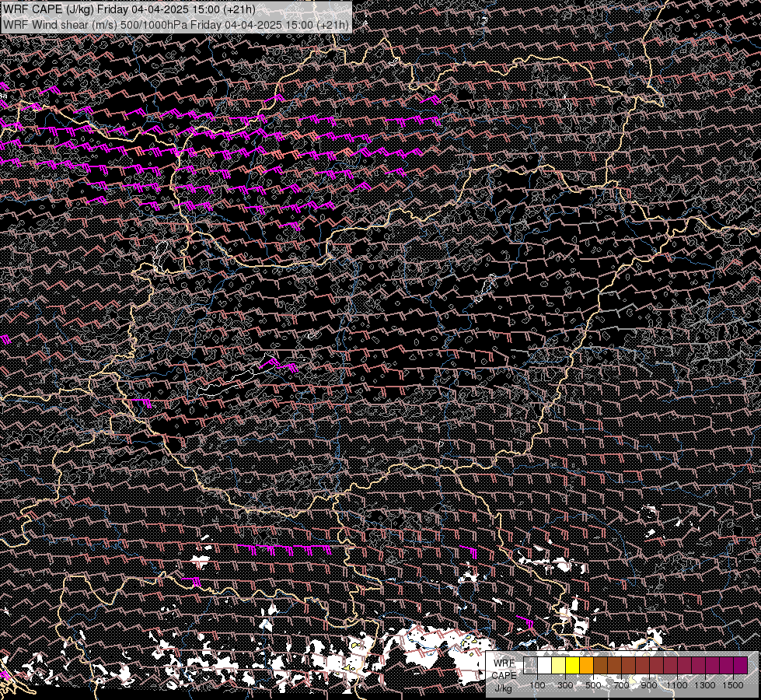Click the J/kg unit label in legend
Image resolution: width=761 pixels, height=700 pixels.
pyautogui.click(x=503, y=688)
